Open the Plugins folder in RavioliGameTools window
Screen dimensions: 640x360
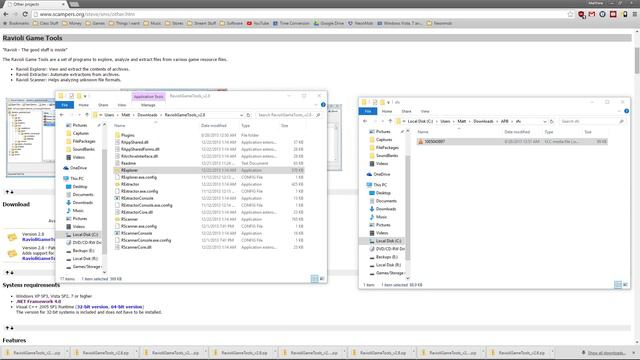pyautogui.click(x=127, y=135)
